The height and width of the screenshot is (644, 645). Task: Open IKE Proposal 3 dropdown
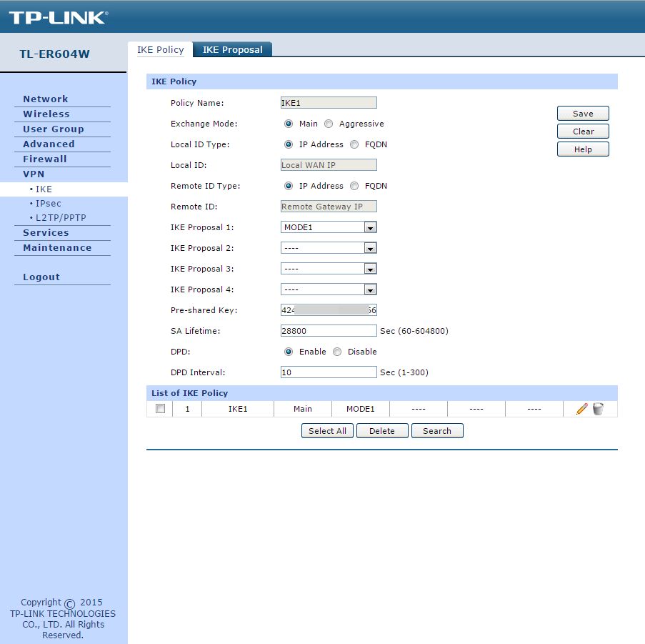coord(329,269)
